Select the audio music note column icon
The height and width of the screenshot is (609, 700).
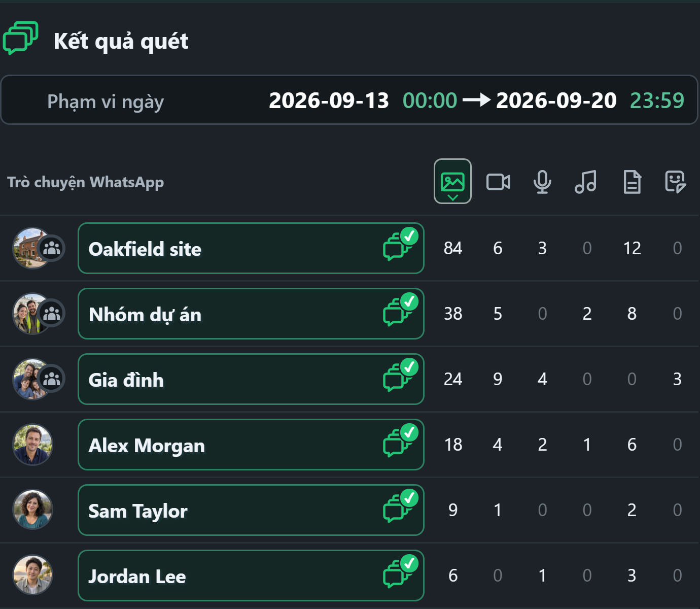pyautogui.click(x=586, y=182)
